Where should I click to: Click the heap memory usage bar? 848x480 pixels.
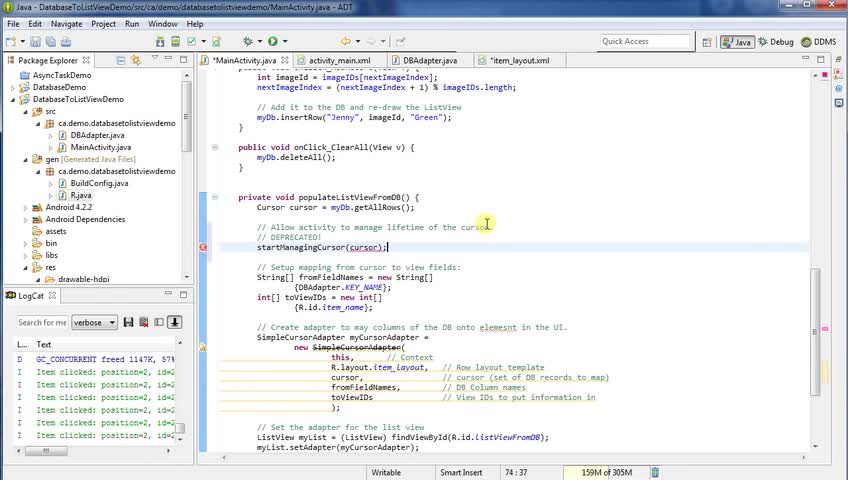coord(605,472)
